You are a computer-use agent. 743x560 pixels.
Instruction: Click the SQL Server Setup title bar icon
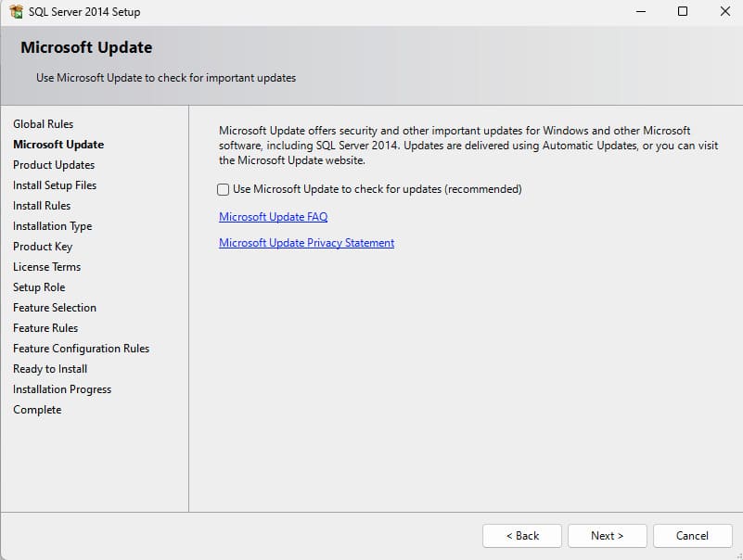coord(15,12)
